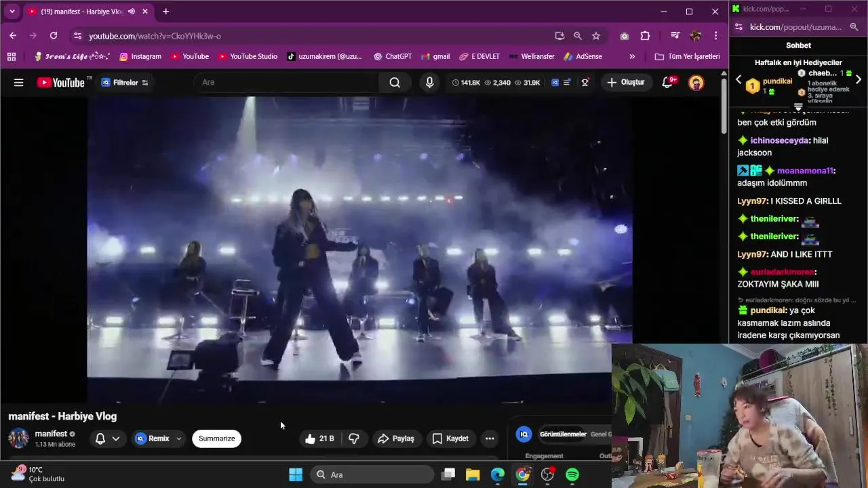Click the screenshot camera extension icon
The image size is (868, 488).
point(625,36)
